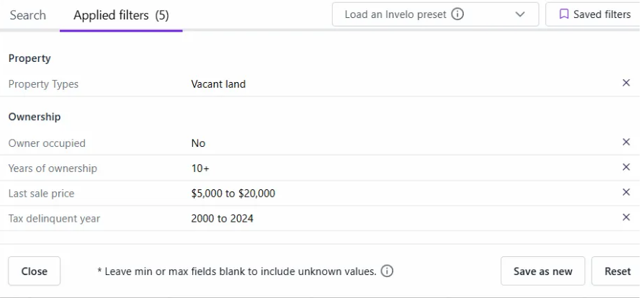Reset all applied filters
Image resolution: width=644 pixels, height=298 pixels.
[617, 271]
